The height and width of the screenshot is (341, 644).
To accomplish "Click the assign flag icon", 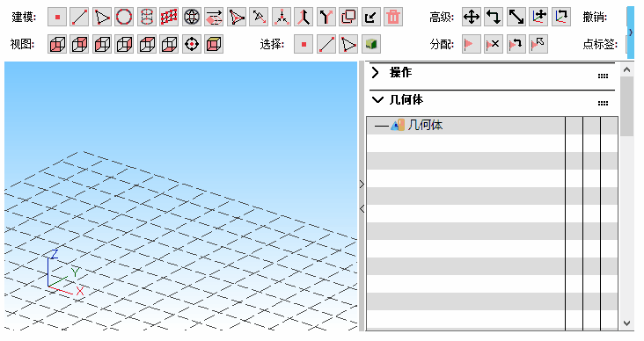I will pyautogui.click(x=472, y=44).
